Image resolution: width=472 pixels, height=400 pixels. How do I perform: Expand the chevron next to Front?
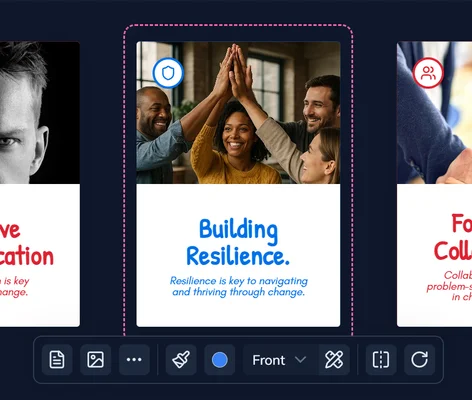tap(300, 360)
